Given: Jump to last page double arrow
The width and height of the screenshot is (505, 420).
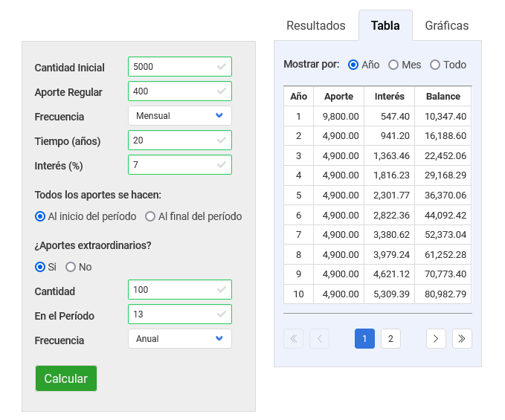Looking at the screenshot, I should tap(462, 339).
